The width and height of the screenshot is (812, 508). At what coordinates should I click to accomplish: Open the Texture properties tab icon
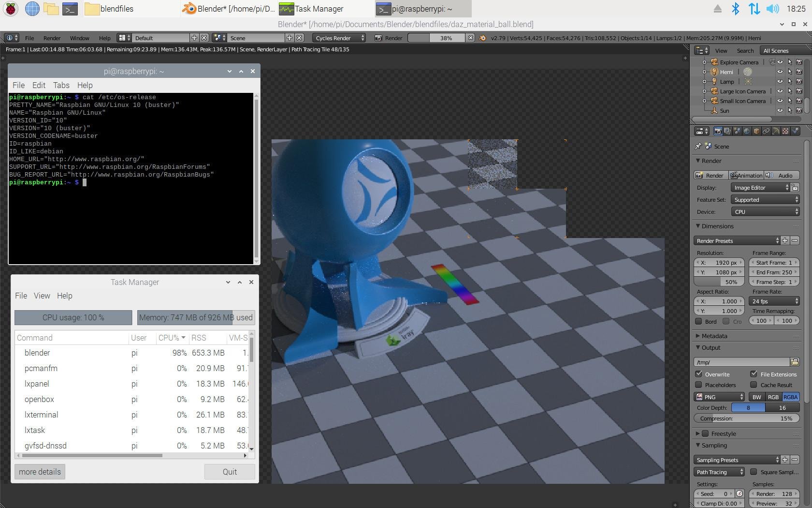point(785,131)
